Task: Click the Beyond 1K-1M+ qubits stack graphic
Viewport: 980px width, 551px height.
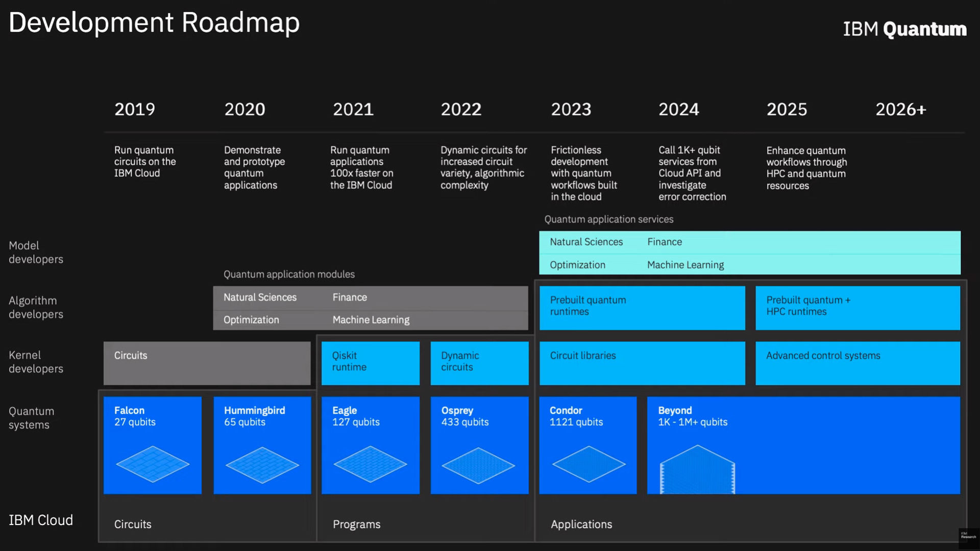Action: 697,469
